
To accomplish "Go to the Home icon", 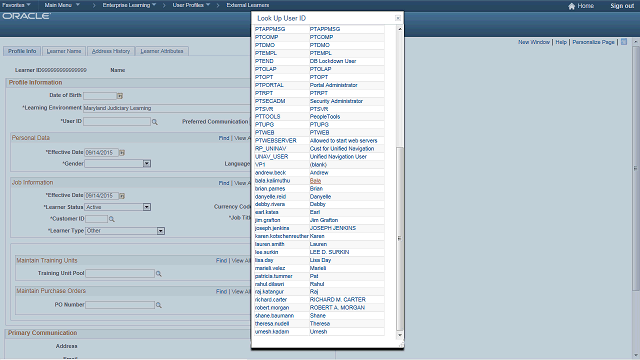I will click(x=571, y=6).
